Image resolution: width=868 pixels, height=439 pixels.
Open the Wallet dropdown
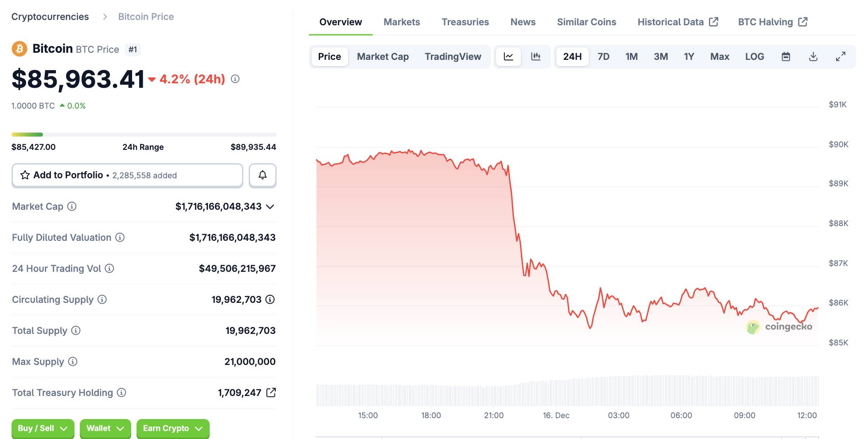(105, 428)
